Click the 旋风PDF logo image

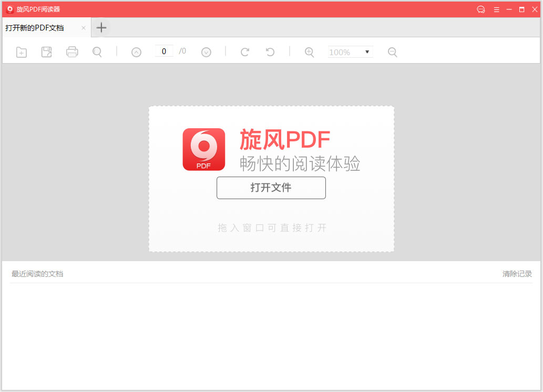(203, 149)
